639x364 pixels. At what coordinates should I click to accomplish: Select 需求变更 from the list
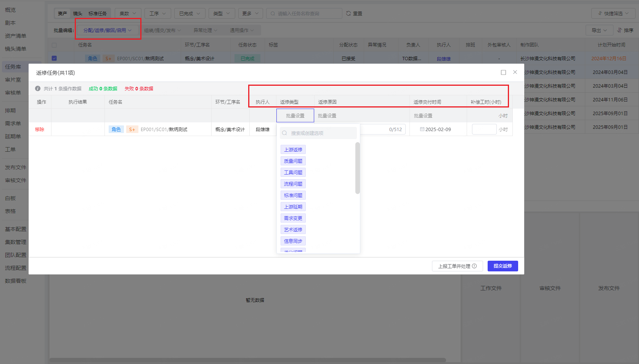[293, 218]
